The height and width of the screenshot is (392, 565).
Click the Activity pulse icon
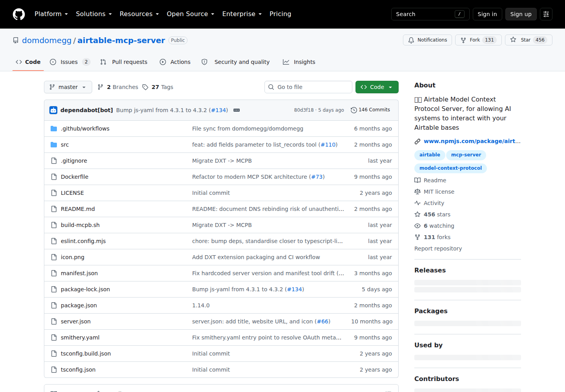[417, 203]
